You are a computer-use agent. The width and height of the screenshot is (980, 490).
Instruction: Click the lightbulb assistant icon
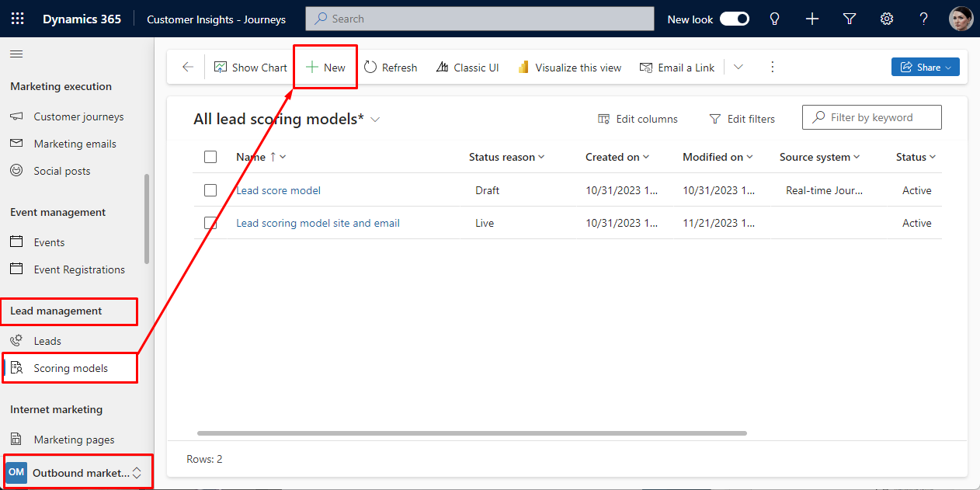click(774, 19)
